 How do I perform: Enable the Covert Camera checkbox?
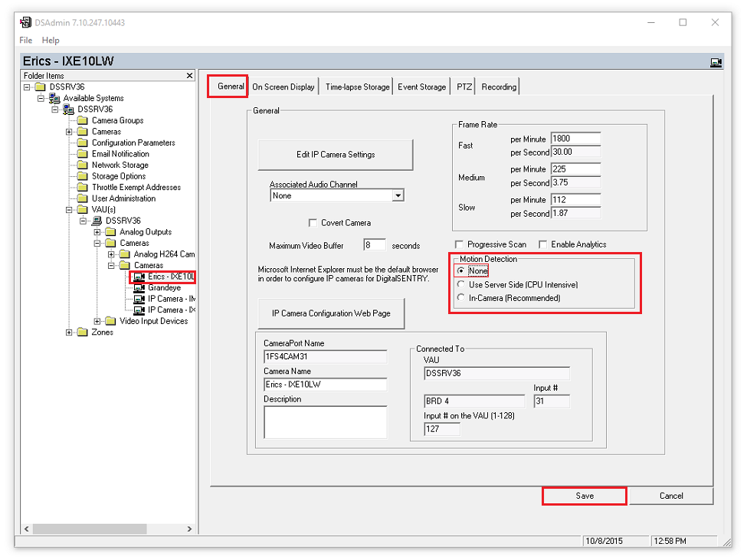pos(313,223)
